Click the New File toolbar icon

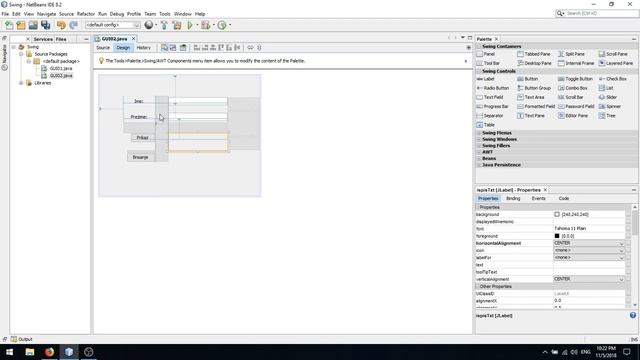[9, 25]
